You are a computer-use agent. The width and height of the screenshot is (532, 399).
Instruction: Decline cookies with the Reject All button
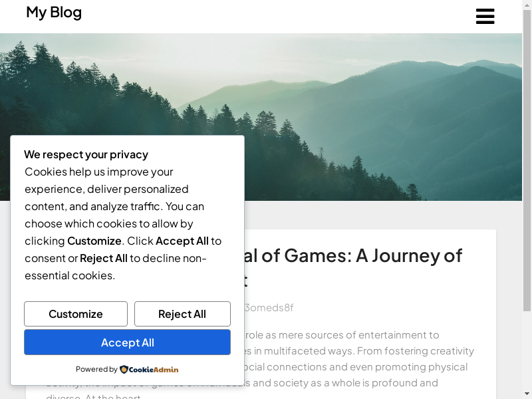pyautogui.click(x=182, y=314)
